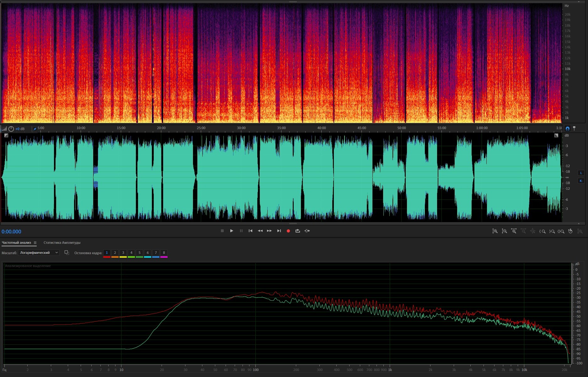Viewport: 588px width, 377px height.
Task: Switch to Статистика Амплитуды tab
Action: [62, 243]
